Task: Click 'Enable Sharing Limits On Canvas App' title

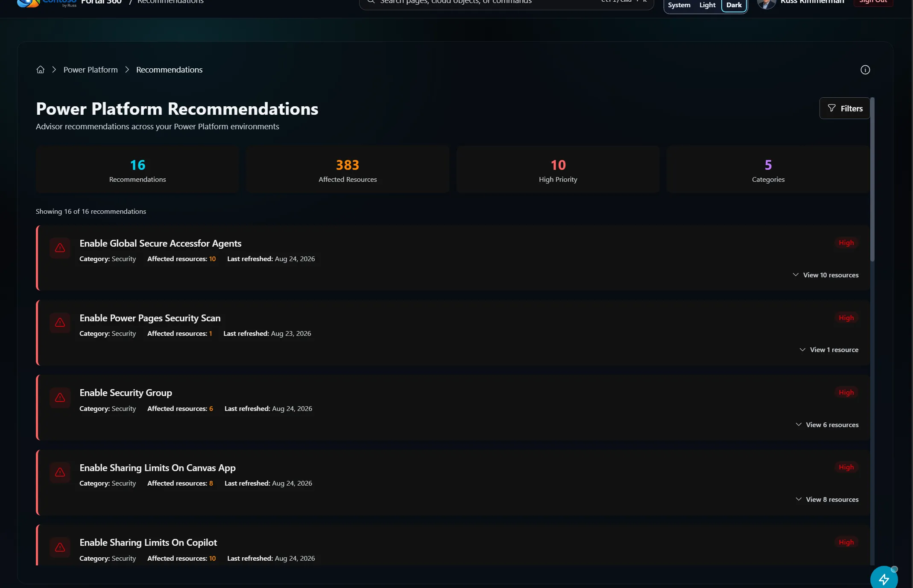Action: [x=158, y=468]
